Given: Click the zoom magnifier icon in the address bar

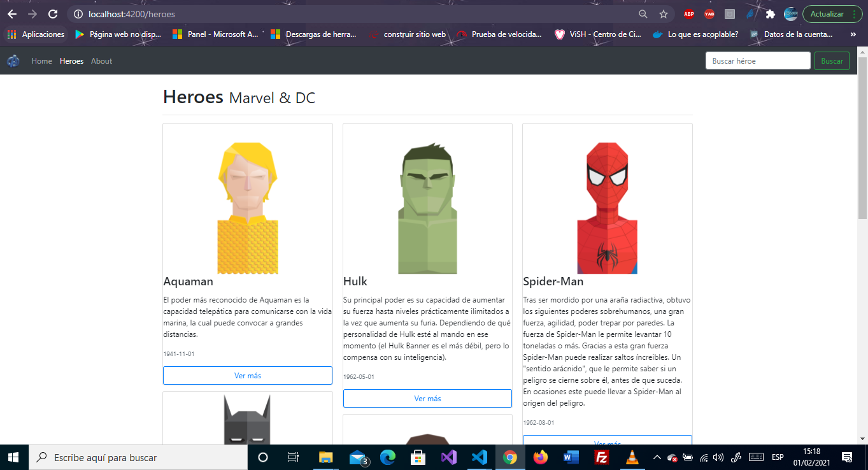Looking at the screenshot, I should (643, 14).
